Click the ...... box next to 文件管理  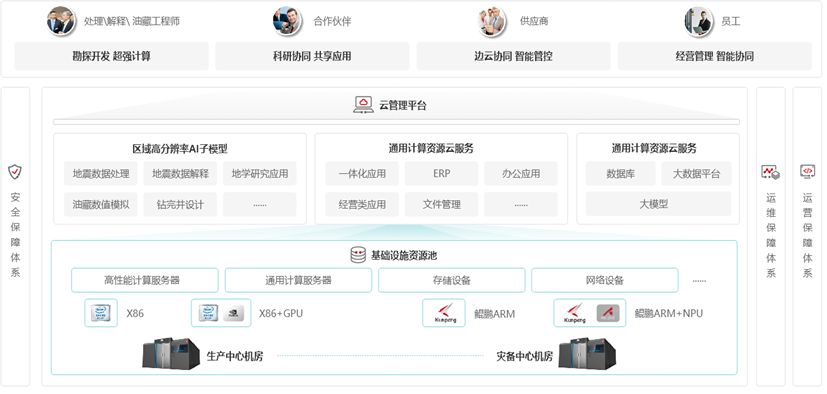click(521, 205)
